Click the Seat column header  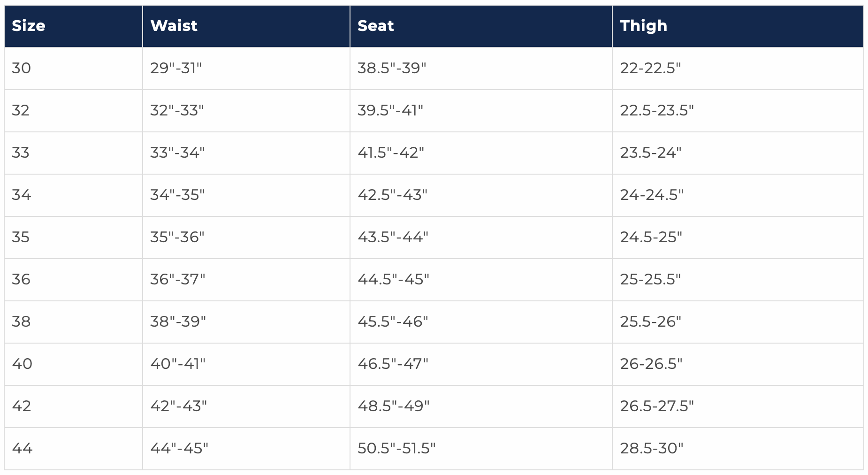click(x=375, y=26)
